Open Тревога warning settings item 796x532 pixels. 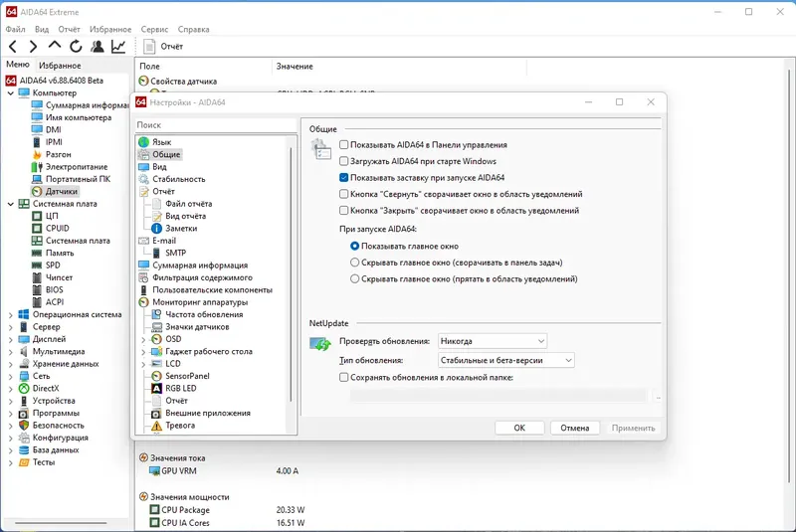(180, 426)
